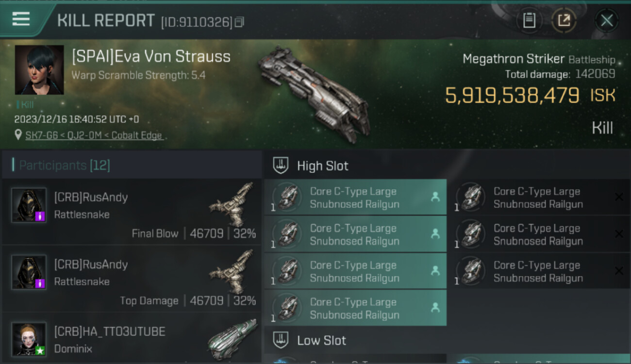The width and height of the screenshot is (631, 364).
Task: Copy the kill report ID
Action: click(x=239, y=22)
